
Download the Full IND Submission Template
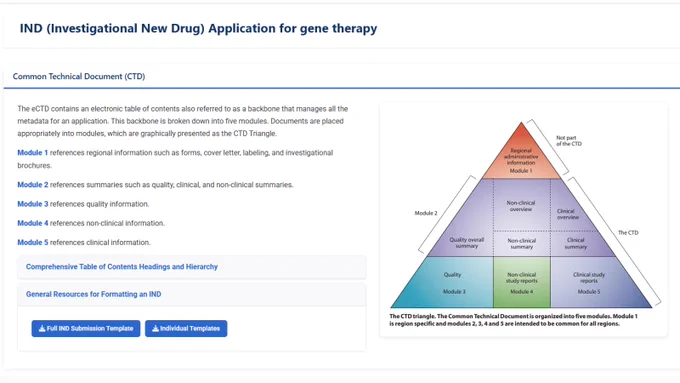pyautogui.click(x=86, y=328)
